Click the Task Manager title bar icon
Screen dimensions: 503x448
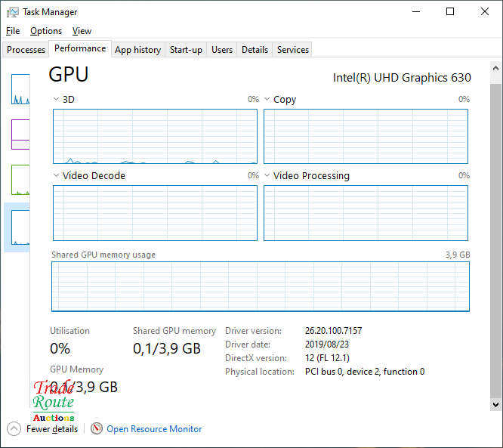(13, 12)
